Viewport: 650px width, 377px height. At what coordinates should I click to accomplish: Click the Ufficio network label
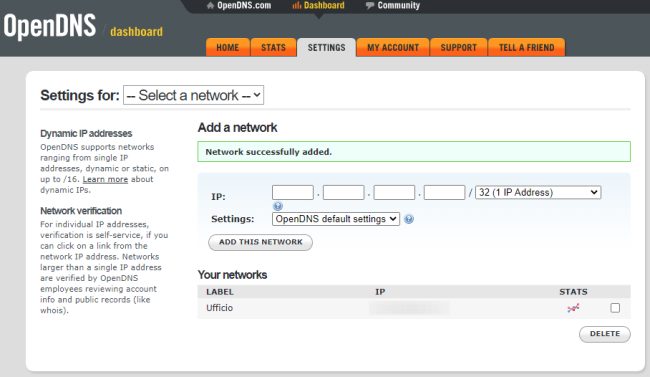click(x=219, y=308)
